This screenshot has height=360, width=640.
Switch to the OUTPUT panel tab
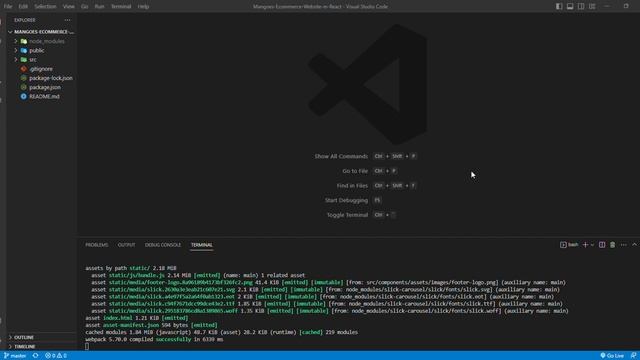click(x=127, y=245)
